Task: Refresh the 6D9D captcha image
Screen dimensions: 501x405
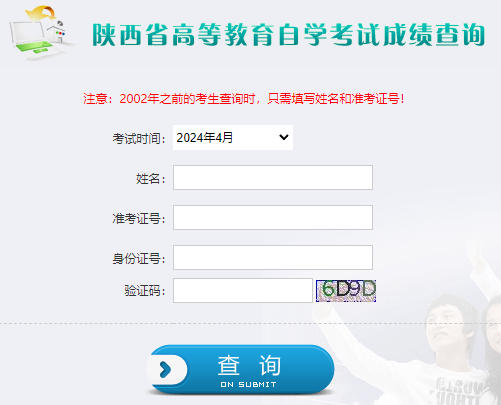Action: [x=346, y=291]
